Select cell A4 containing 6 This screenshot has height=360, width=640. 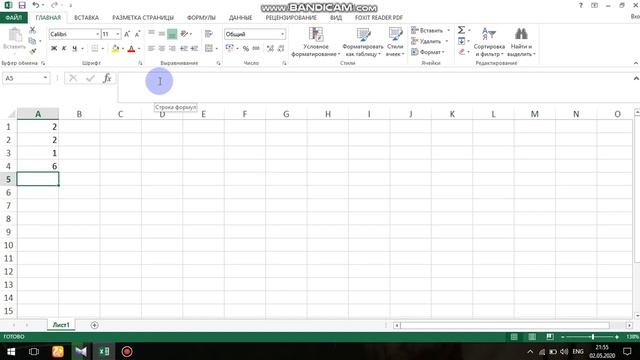(x=38, y=166)
